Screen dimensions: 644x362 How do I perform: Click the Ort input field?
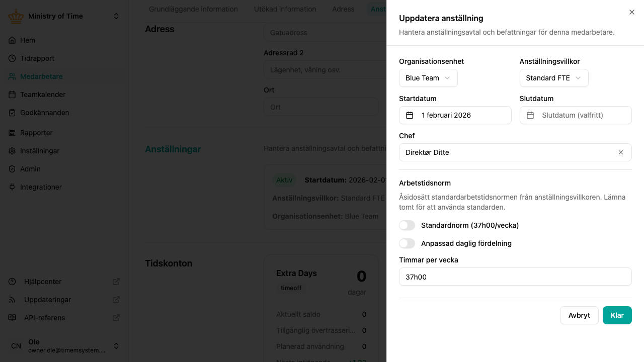pos(321,107)
